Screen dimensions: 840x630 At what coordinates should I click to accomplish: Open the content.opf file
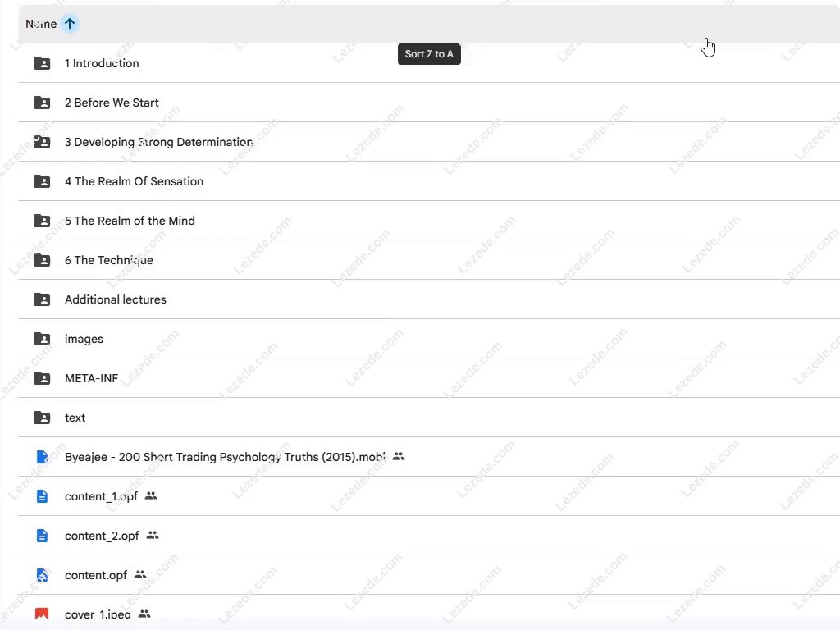[x=96, y=575]
